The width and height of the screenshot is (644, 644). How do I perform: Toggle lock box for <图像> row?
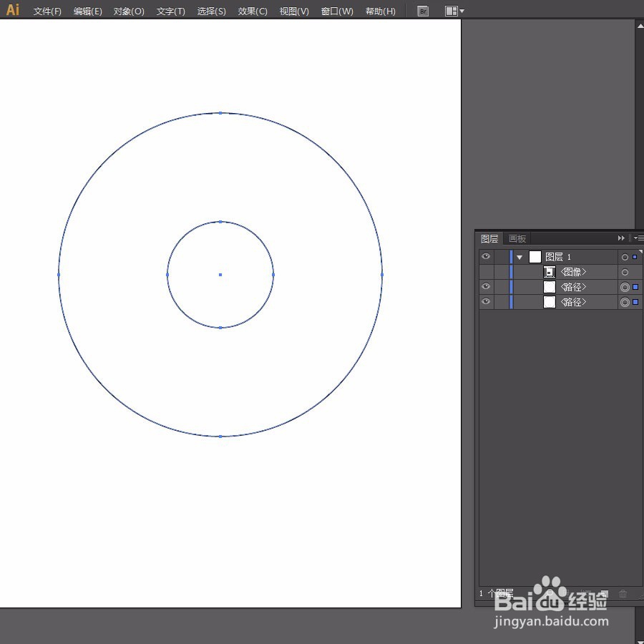click(502, 272)
